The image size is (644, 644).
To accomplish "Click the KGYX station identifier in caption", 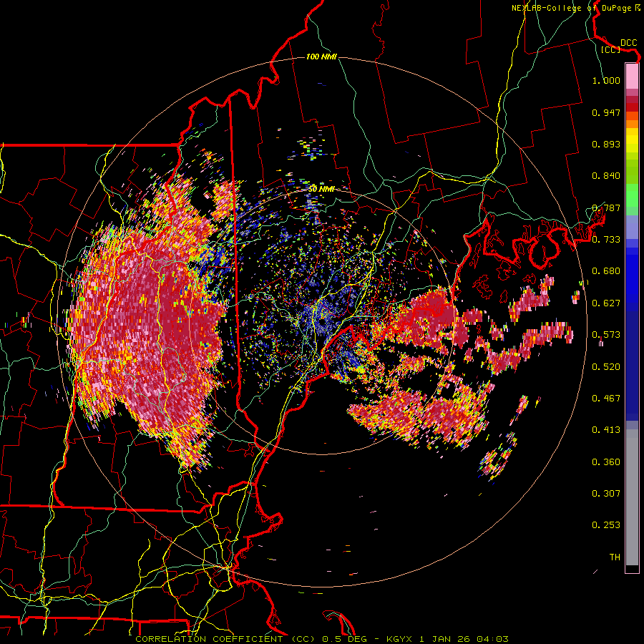I will (399, 639).
